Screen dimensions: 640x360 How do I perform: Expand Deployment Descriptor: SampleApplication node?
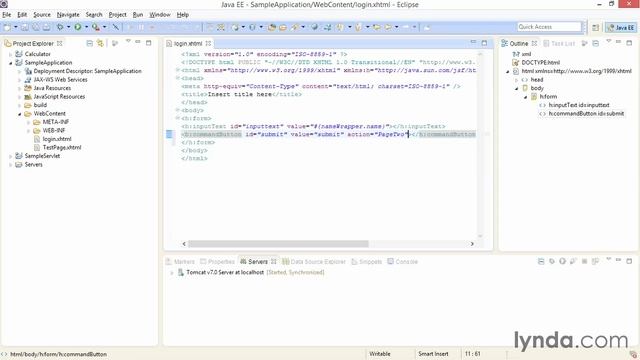(x=19, y=71)
